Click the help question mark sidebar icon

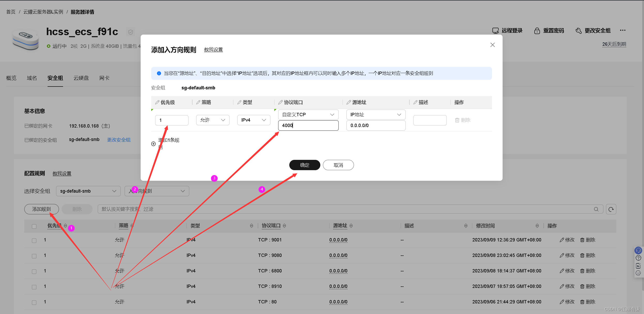(638, 258)
